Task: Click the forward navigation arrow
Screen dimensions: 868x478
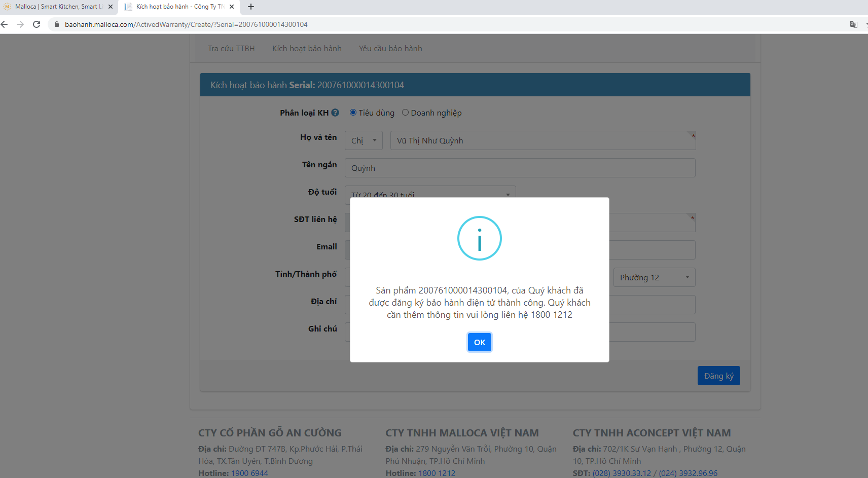Action: click(20, 24)
